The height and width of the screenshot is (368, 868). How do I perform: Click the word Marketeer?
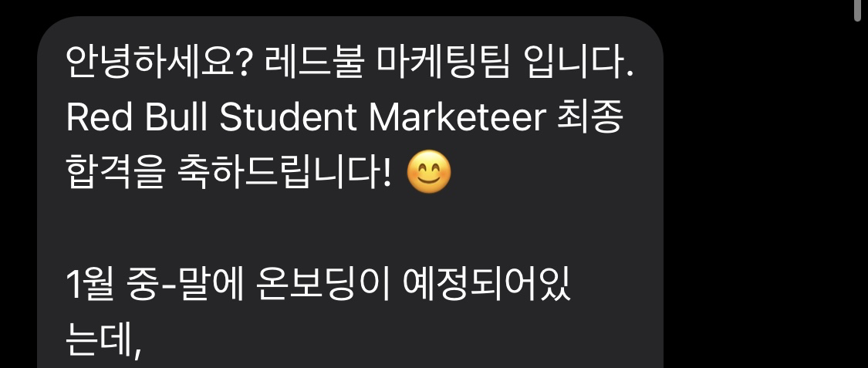(x=458, y=117)
